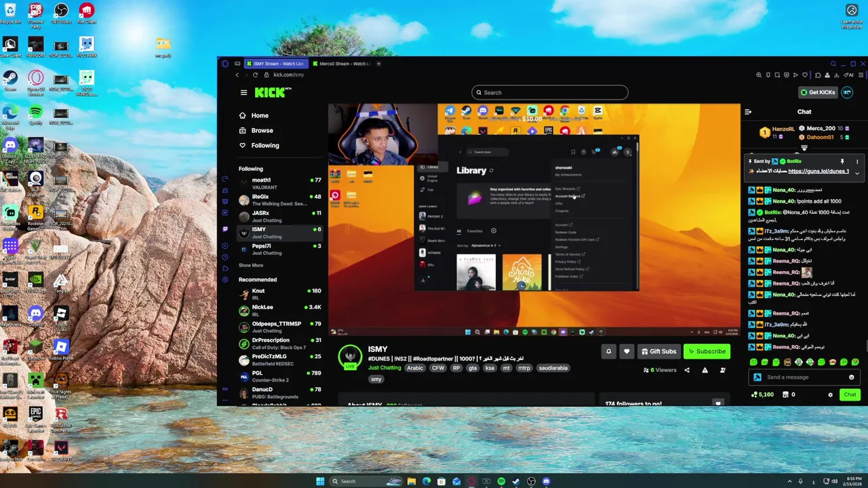
Task: Click Get KICKs button
Action: [818, 92]
